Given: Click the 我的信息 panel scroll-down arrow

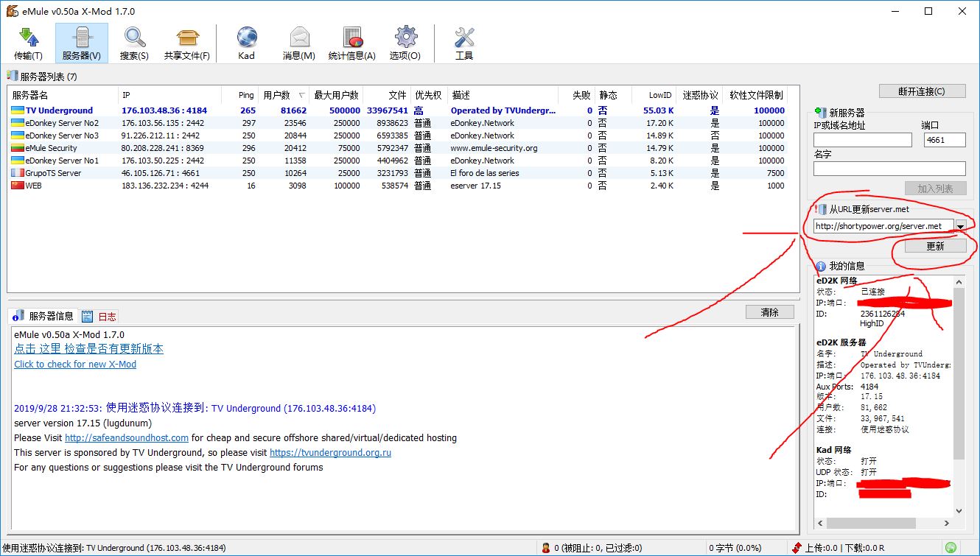Looking at the screenshot, I should pos(959,510).
